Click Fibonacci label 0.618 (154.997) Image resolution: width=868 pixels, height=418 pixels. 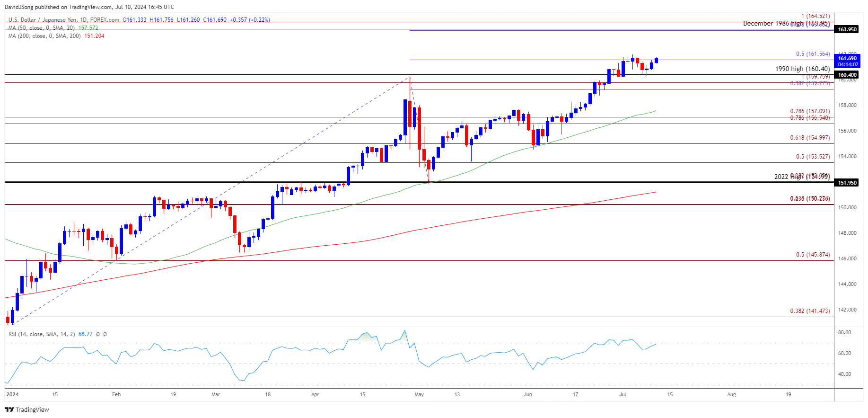(x=810, y=138)
